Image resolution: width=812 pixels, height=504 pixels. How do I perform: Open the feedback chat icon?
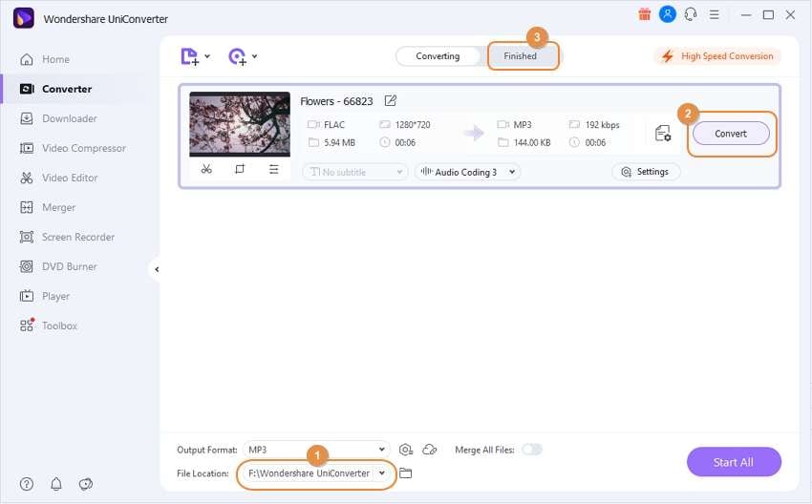pyautogui.click(x=85, y=484)
